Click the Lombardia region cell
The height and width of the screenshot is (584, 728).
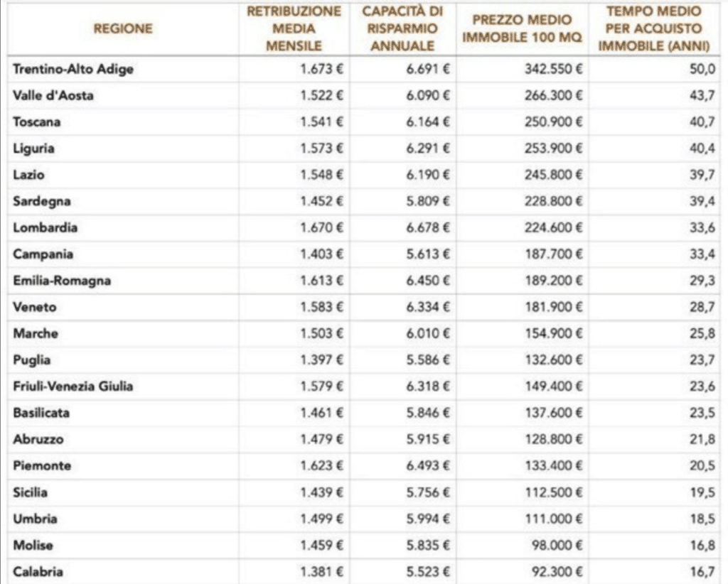tap(45, 228)
